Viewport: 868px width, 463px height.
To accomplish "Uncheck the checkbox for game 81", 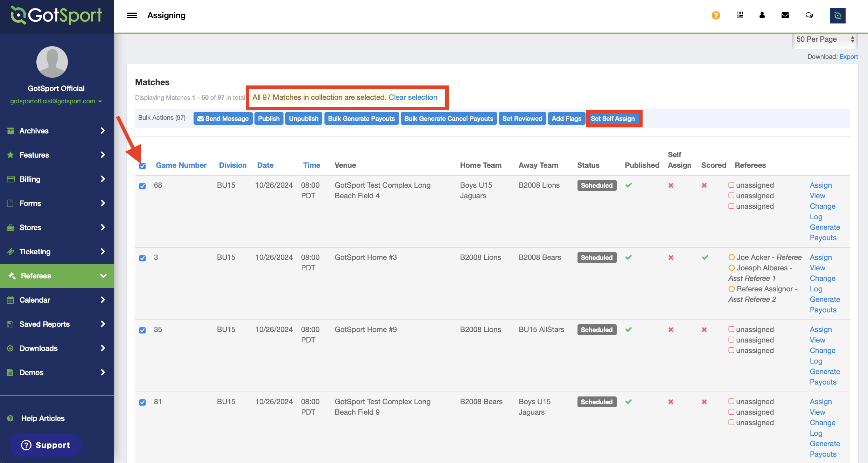I will (142, 402).
